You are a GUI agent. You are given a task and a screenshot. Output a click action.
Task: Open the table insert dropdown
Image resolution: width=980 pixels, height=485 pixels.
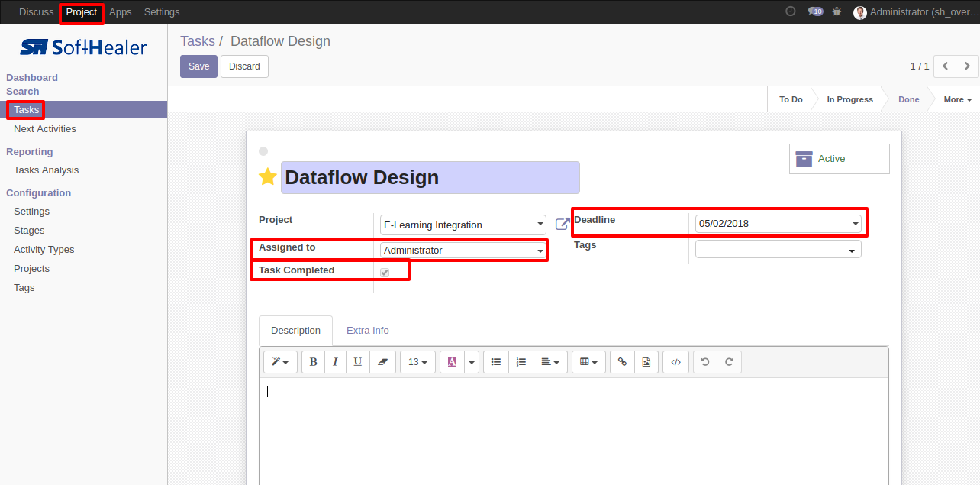point(589,362)
